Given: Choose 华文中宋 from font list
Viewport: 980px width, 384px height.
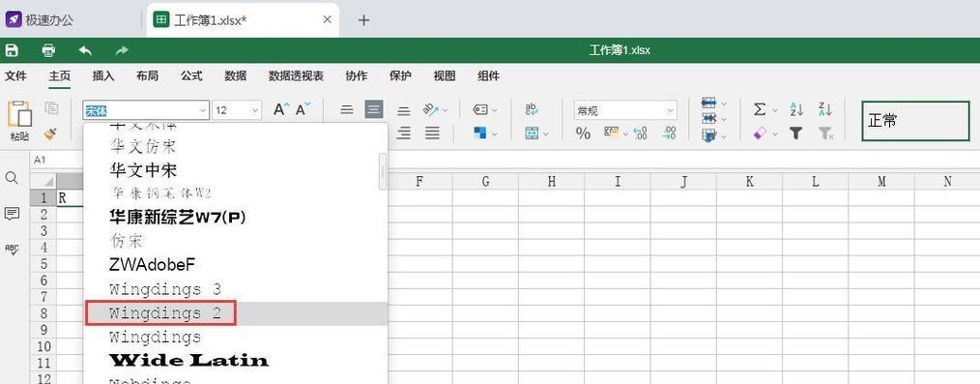Looking at the screenshot, I should tap(236, 169).
